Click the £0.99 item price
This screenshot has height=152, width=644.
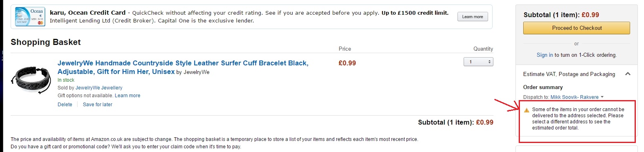[x=347, y=63]
